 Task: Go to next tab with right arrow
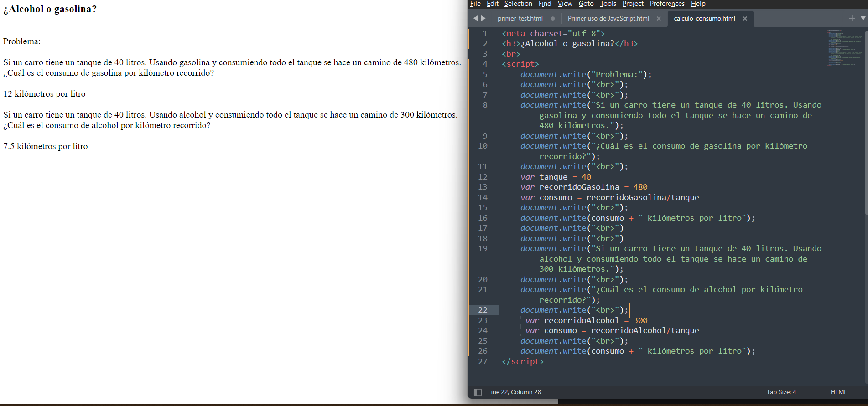pos(483,18)
